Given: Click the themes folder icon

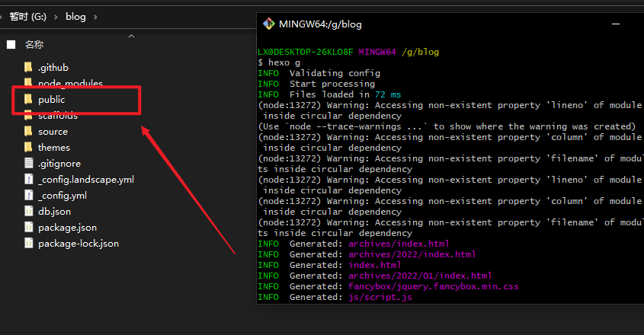Looking at the screenshot, I should coord(28,148).
